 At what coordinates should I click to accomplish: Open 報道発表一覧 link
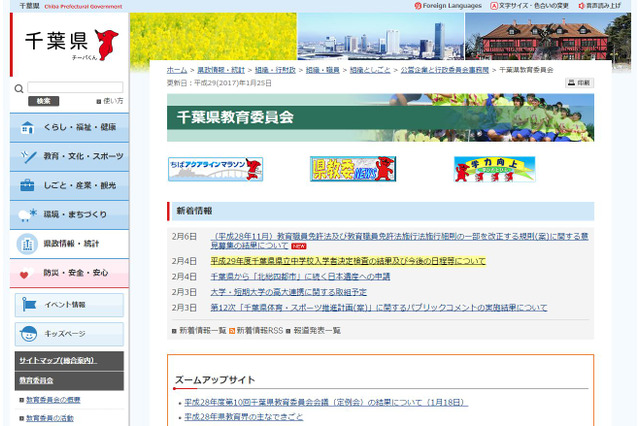317,331
